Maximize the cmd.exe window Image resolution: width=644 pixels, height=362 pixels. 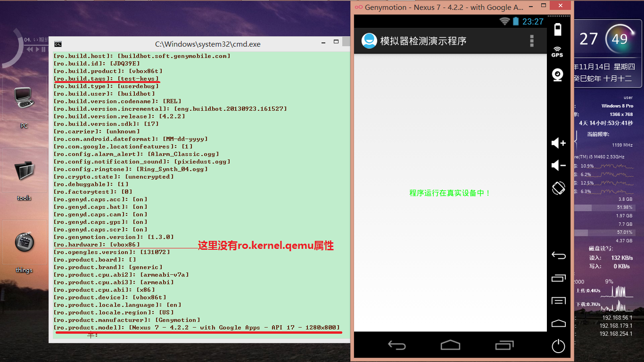coord(336,42)
